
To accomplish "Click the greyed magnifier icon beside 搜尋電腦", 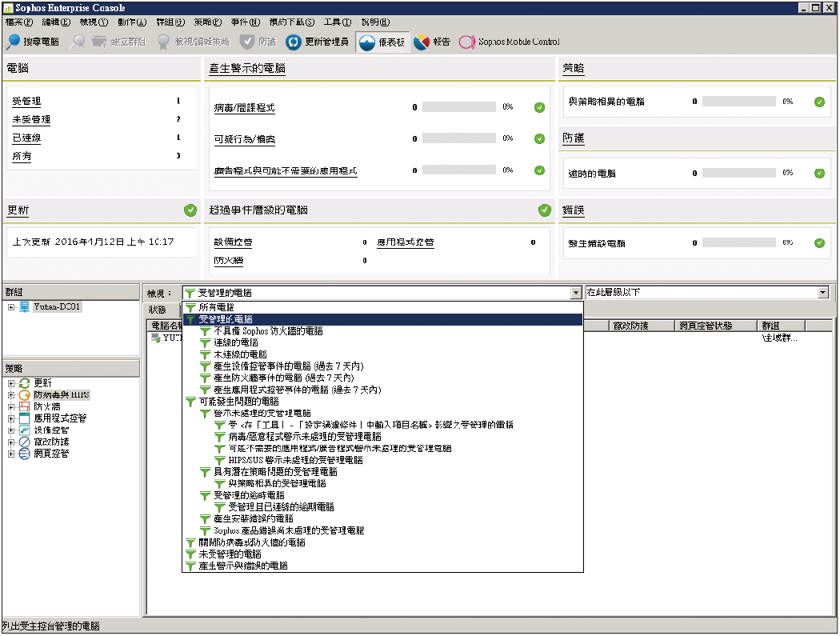I will click(x=78, y=42).
